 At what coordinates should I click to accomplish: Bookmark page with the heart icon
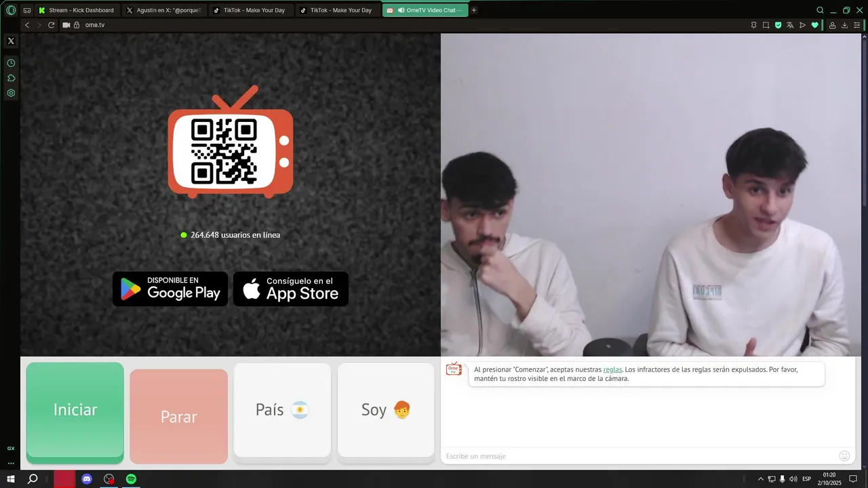click(814, 25)
